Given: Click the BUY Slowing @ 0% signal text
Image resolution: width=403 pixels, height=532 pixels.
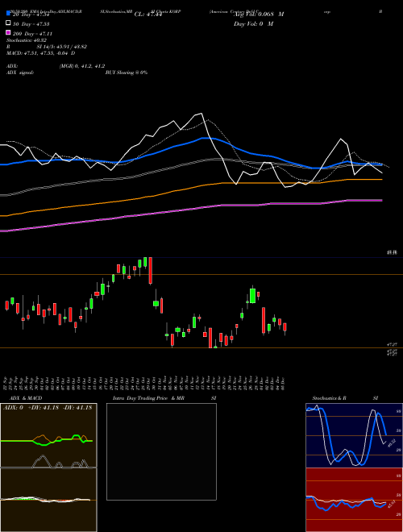Looking at the screenshot, I should click(x=127, y=73).
